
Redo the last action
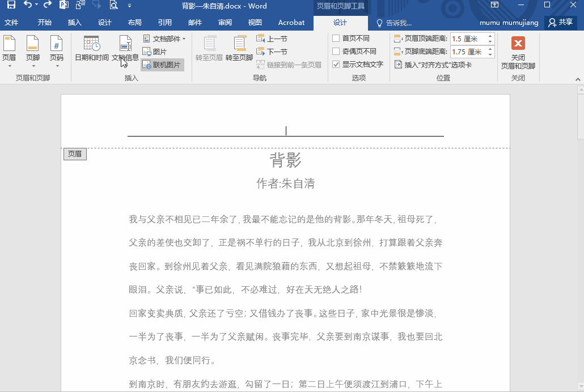tap(47, 5)
